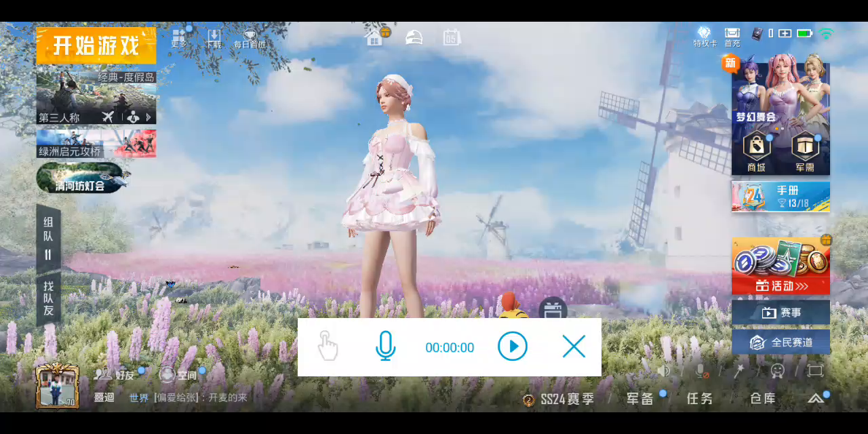Toggle the muted in-game voice microphone
This screenshot has width=868, height=434.
(701, 370)
